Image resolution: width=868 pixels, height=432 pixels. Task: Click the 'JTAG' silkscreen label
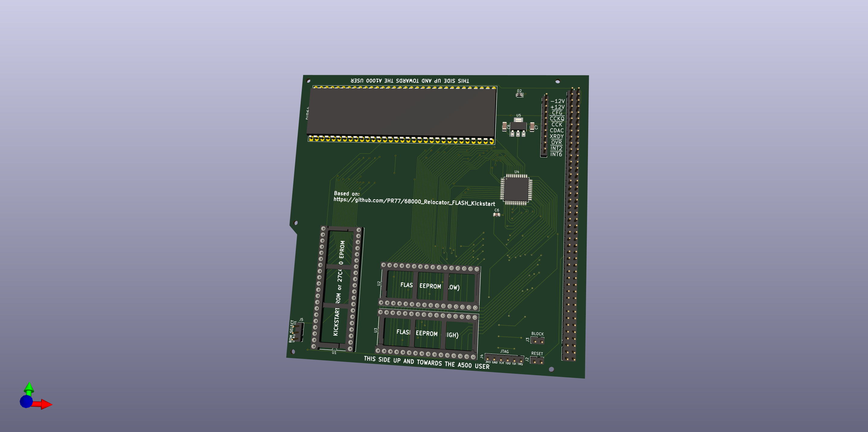point(504,351)
